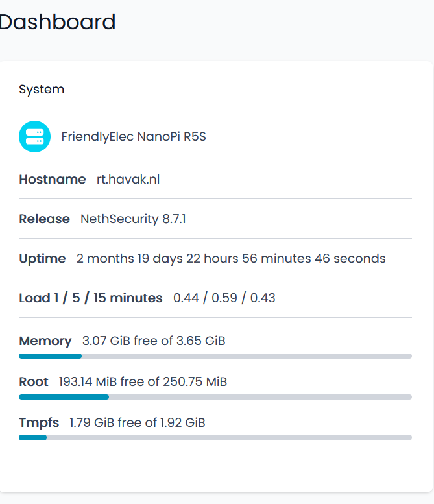Select the System card title
The height and width of the screenshot is (504, 434).
click(x=42, y=90)
